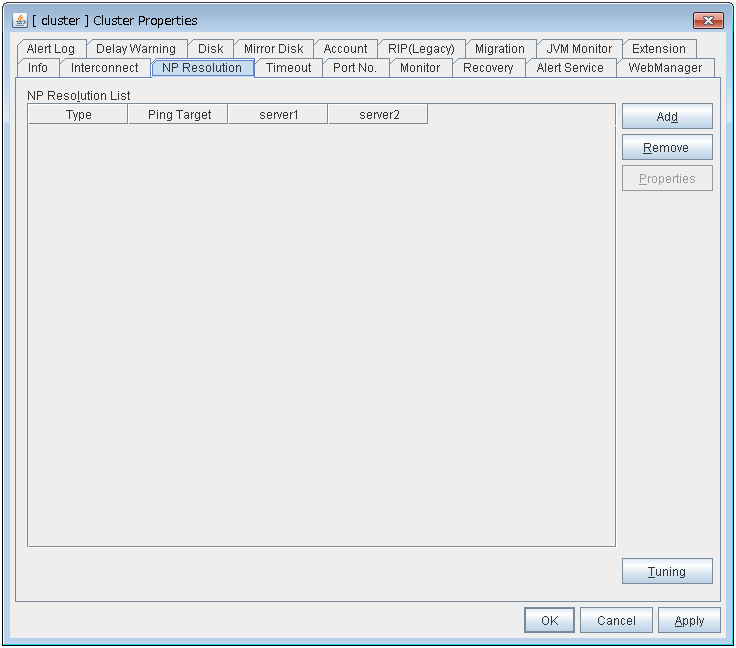Image resolution: width=736 pixels, height=648 pixels.
Task: Open the Recovery tab
Action: 487,68
